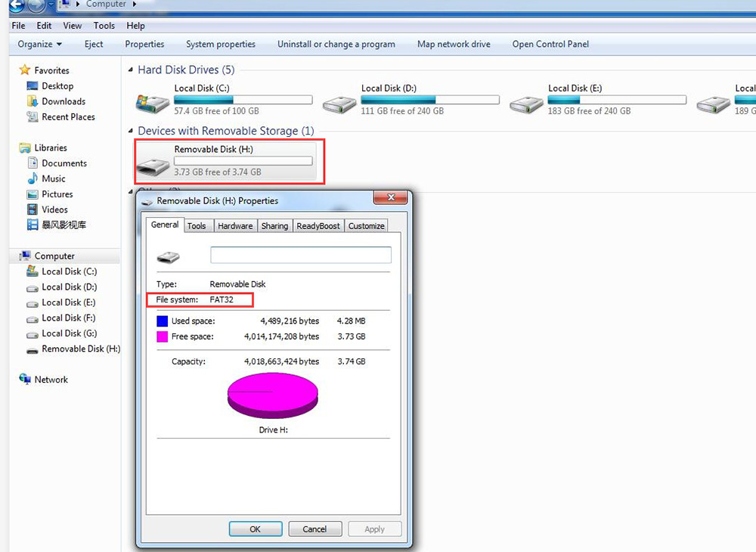The width and height of the screenshot is (756, 552).
Task: Click the Local Disk (C:) capacity bar
Action: coord(243,100)
